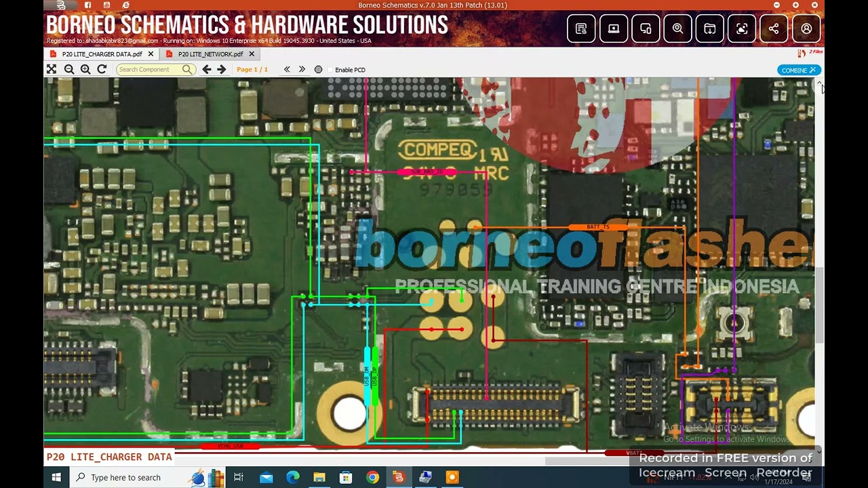
Task: Click the P20 LITE_CHARGER DATA caption
Action: point(109,457)
